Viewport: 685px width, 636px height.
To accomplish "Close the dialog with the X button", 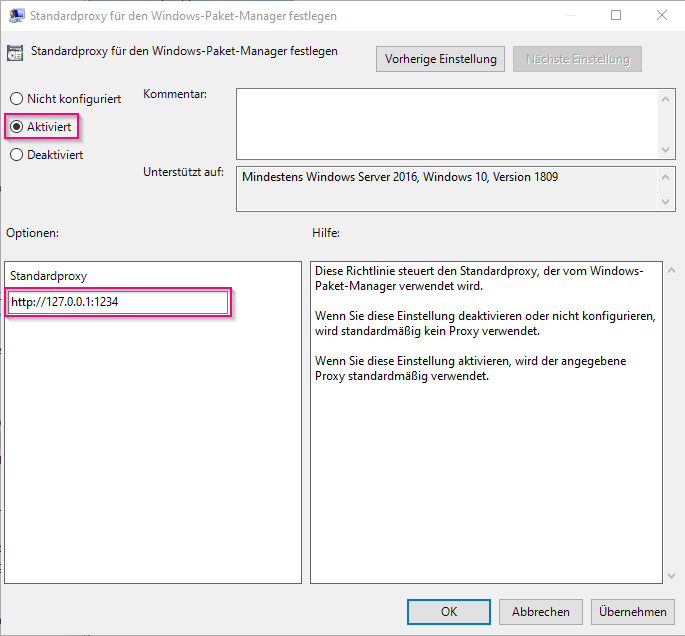I will [x=662, y=15].
